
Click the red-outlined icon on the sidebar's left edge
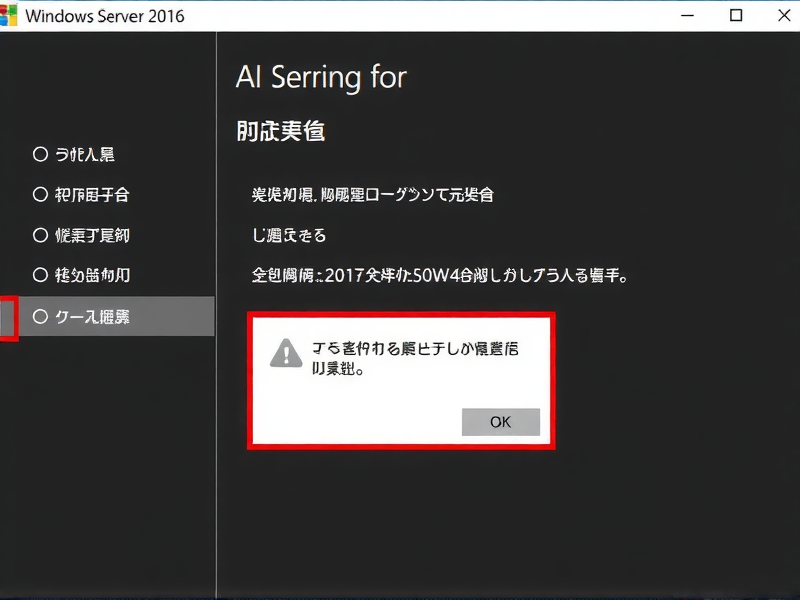[x=6, y=317]
